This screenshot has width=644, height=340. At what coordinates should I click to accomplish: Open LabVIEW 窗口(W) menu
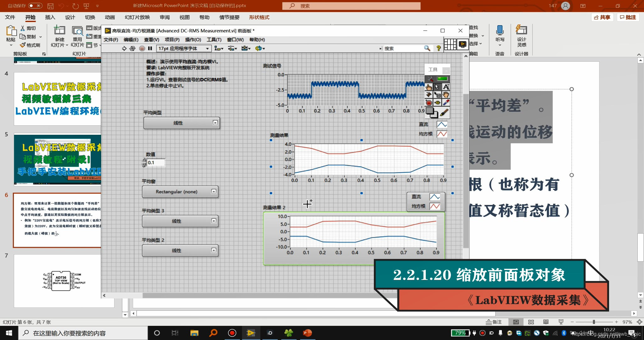tap(236, 40)
